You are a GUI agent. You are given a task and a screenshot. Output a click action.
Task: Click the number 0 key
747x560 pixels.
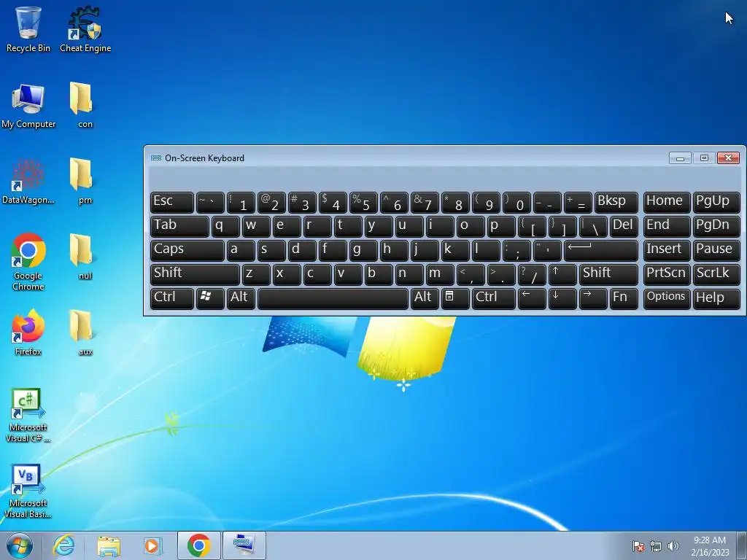tap(516, 203)
